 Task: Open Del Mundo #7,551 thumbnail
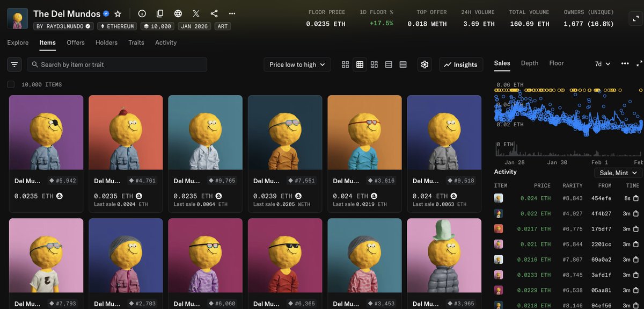pyautogui.click(x=285, y=133)
